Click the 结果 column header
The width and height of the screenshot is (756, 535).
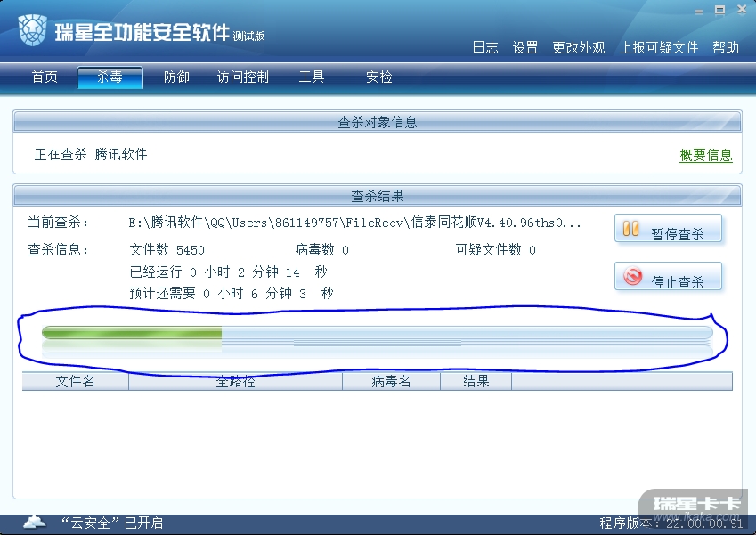476,381
